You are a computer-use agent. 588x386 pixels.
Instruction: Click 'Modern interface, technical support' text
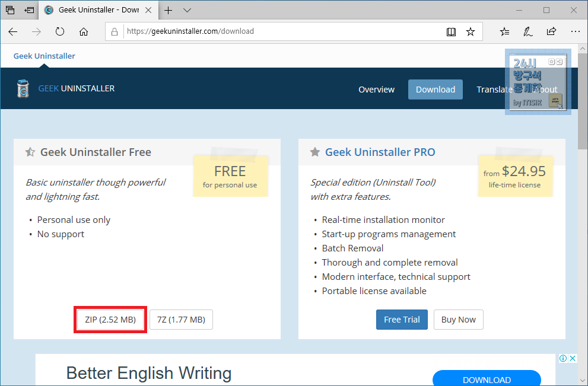396,276
